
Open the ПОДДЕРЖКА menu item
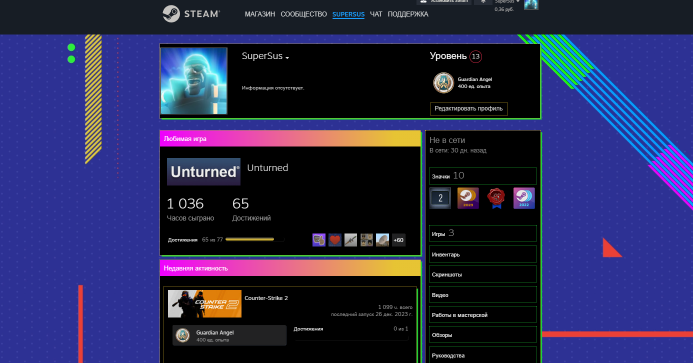click(x=408, y=14)
